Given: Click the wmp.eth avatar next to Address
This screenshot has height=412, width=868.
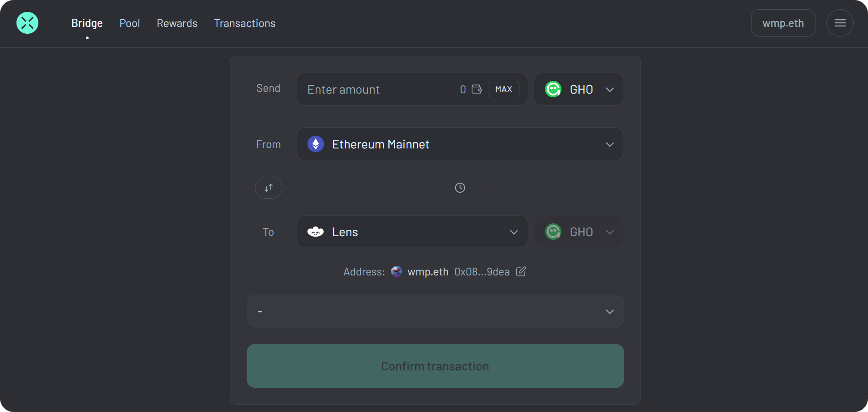Looking at the screenshot, I should click(397, 271).
